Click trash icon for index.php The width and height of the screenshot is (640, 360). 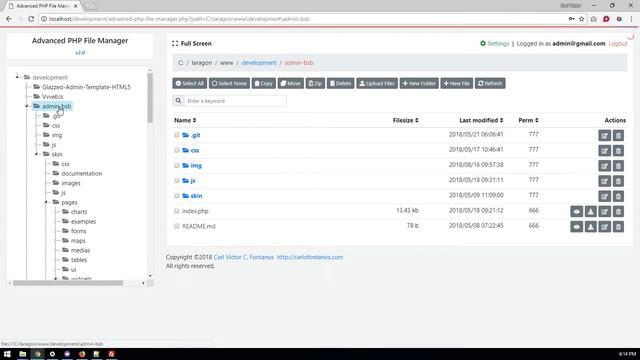pyautogui.click(x=618, y=211)
